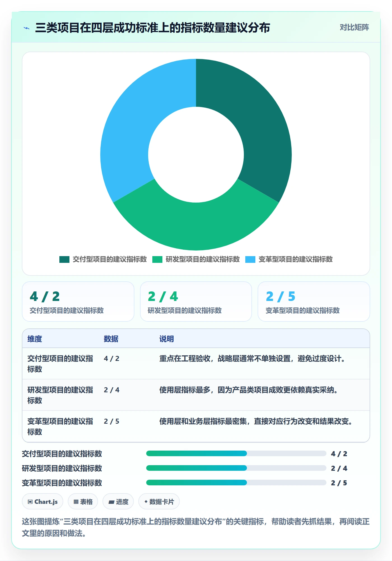Viewport: 392px width, 561px height.
Task: Select the 4 / 2 交付型 data card
Action: 78,302
